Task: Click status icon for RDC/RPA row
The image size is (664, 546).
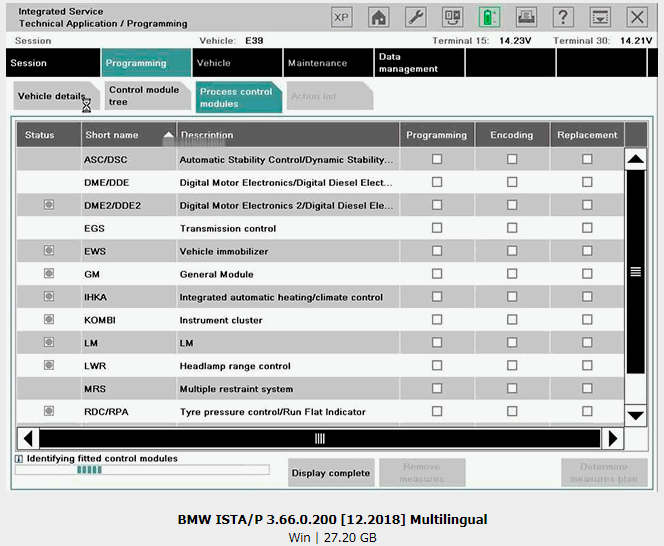Action: pos(49,411)
